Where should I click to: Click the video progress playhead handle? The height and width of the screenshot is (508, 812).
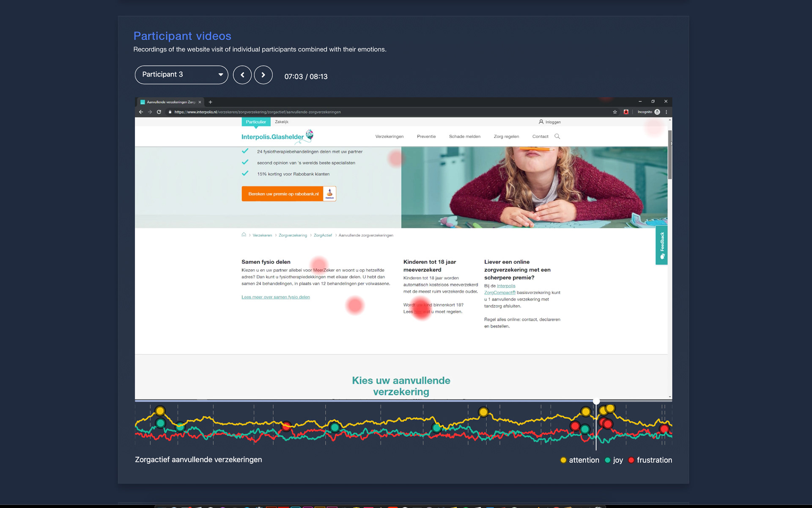point(596,401)
